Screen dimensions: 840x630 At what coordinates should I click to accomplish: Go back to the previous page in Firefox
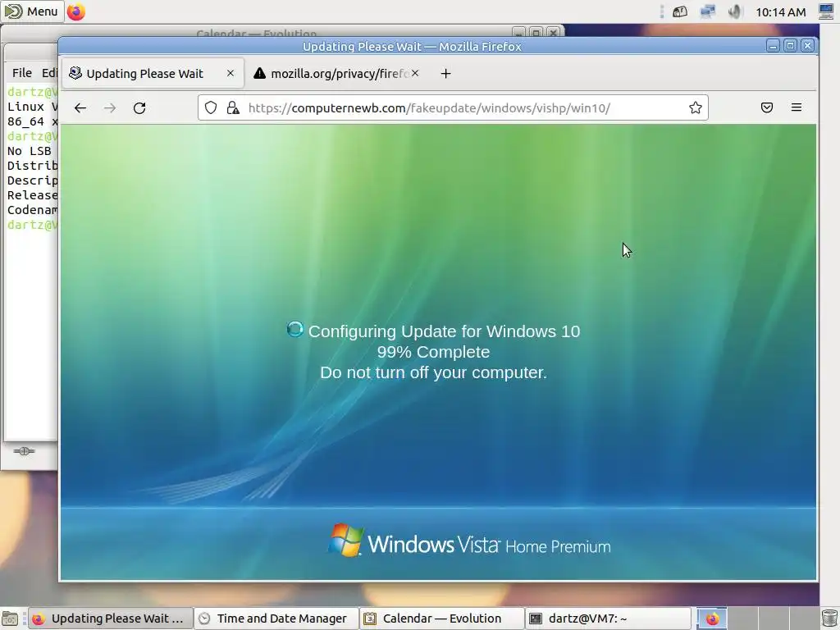pyautogui.click(x=80, y=108)
